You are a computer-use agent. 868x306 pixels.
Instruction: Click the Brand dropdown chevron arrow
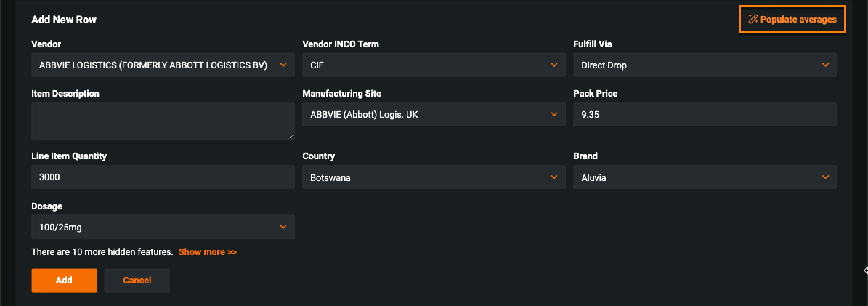pos(825,177)
